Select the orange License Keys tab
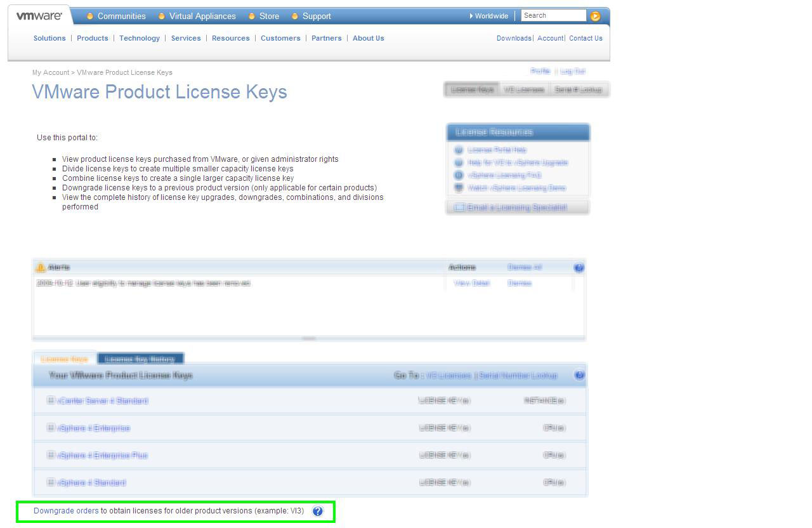 coord(64,359)
